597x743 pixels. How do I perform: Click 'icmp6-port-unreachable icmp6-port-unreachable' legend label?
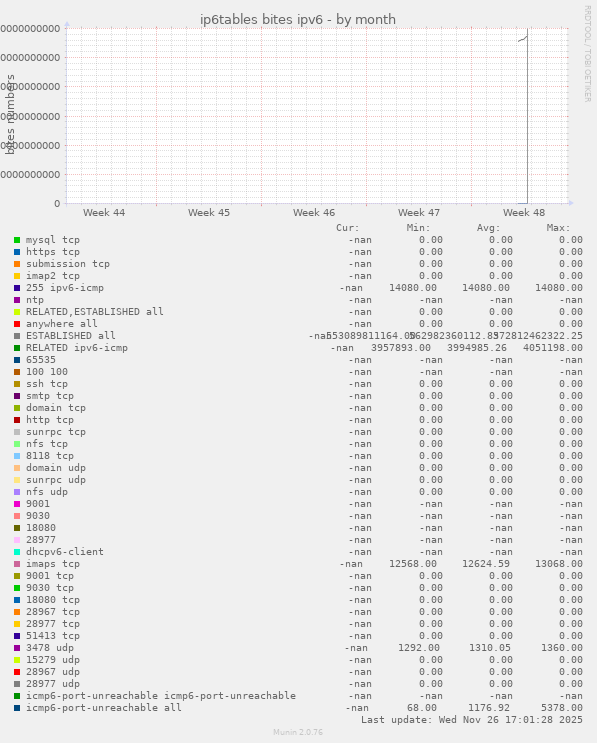tap(161, 696)
